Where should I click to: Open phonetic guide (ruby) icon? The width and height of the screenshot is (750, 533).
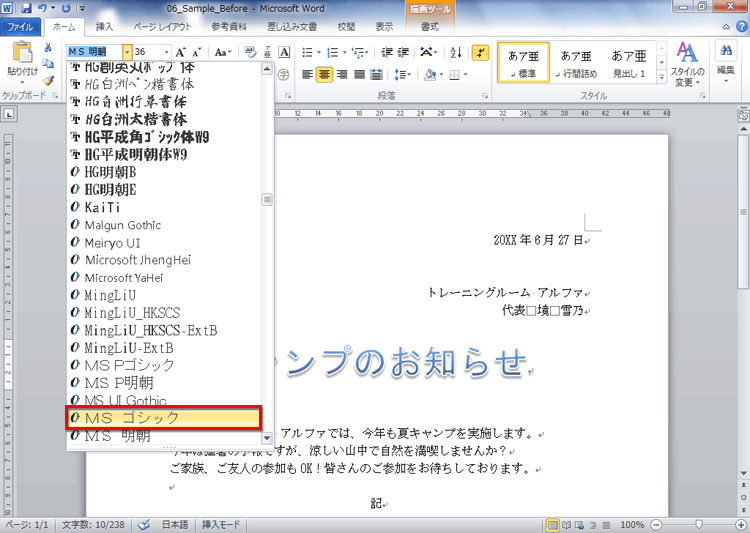[267, 52]
